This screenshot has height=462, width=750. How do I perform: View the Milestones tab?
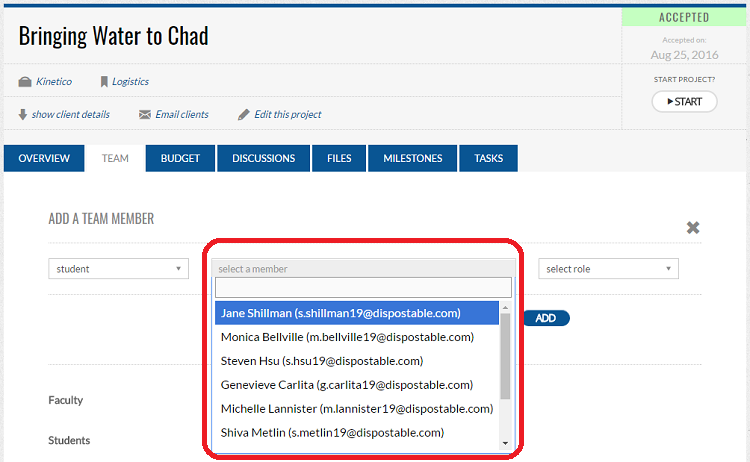coord(413,158)
